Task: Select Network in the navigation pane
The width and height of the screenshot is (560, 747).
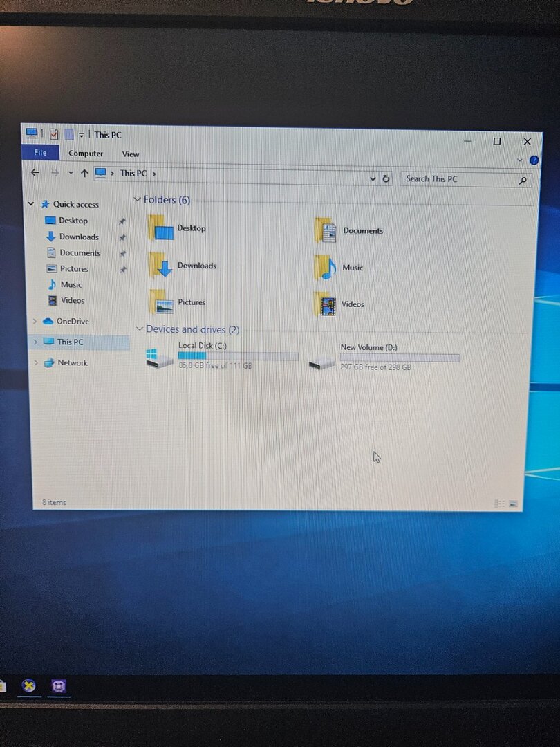Action: pyautogui.click(x=73, y=362)
